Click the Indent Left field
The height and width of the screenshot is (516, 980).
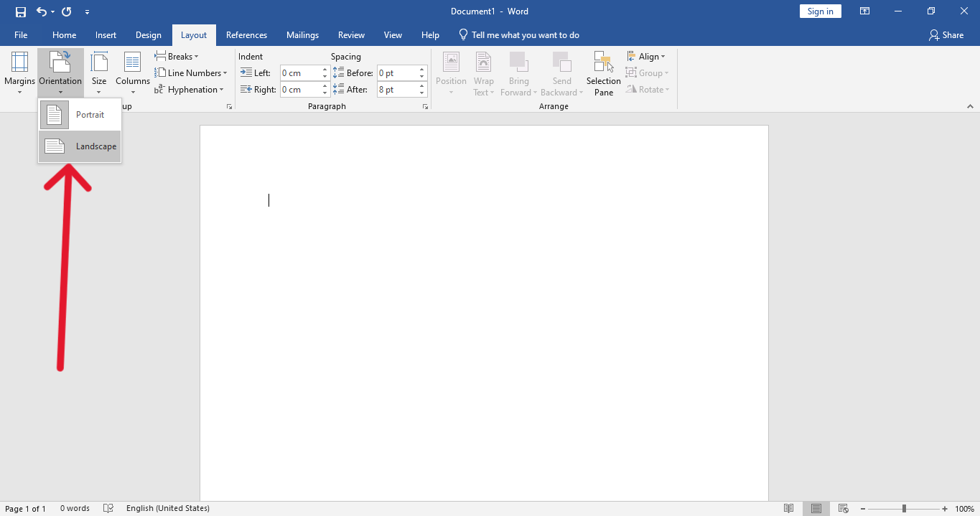[300, 72]
